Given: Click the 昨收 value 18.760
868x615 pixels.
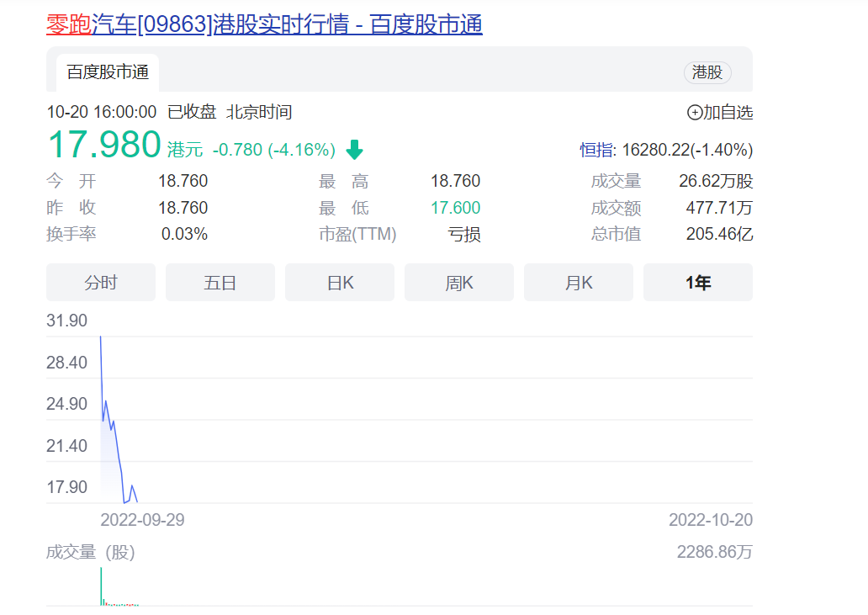Looking at the screenshot, I should click(183, 208).
